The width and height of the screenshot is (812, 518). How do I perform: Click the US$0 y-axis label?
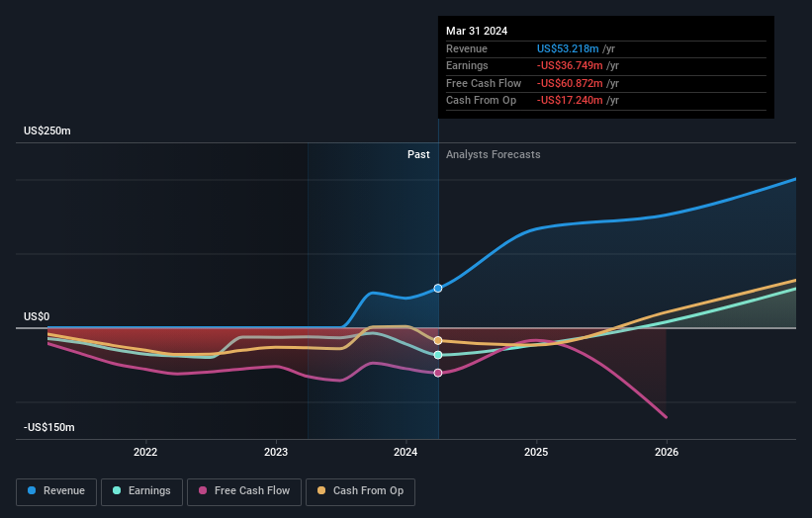tap(37, 316)
